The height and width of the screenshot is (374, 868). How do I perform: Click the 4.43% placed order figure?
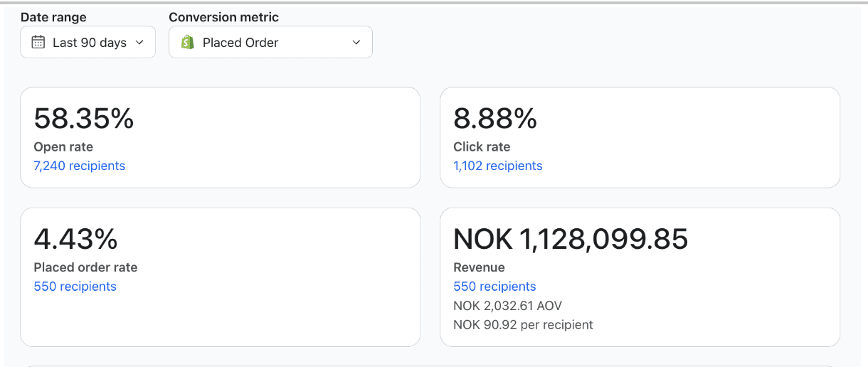[75, 240]
